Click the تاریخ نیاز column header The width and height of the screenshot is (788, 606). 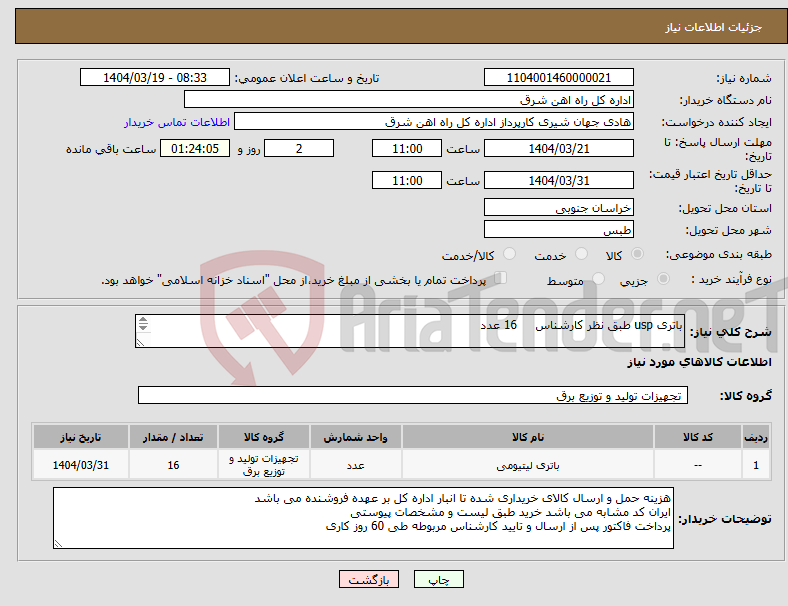(x=81, y=437)
